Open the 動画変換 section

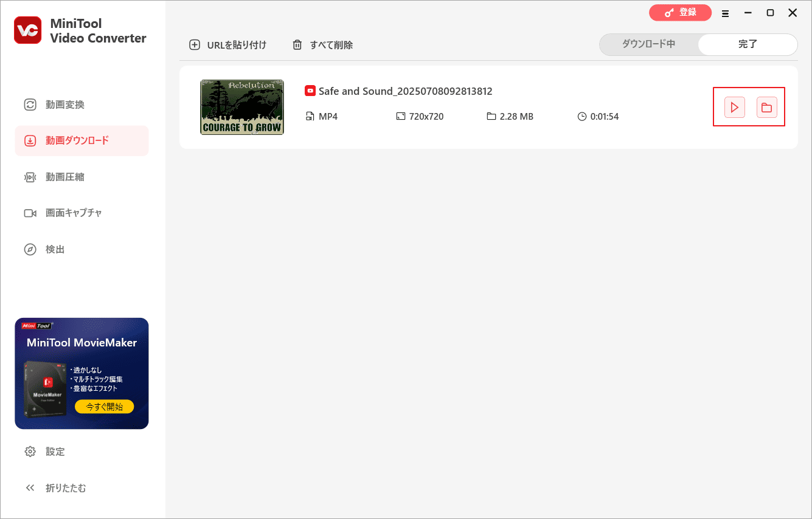tap(82, 105)
